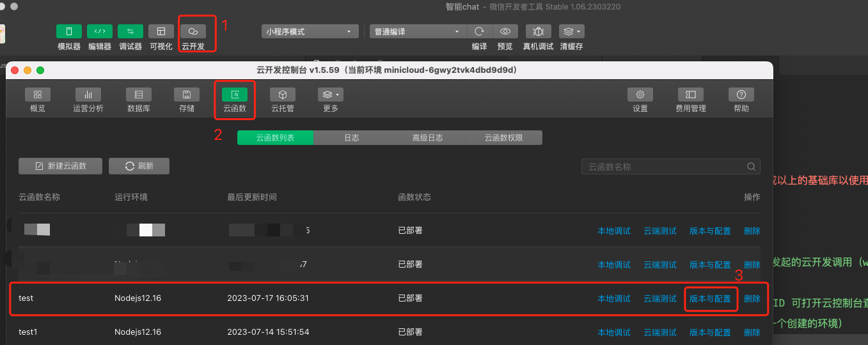Open the 概览 overview section
Viewport: 868px width, 345px height.
tap(38, 95)
